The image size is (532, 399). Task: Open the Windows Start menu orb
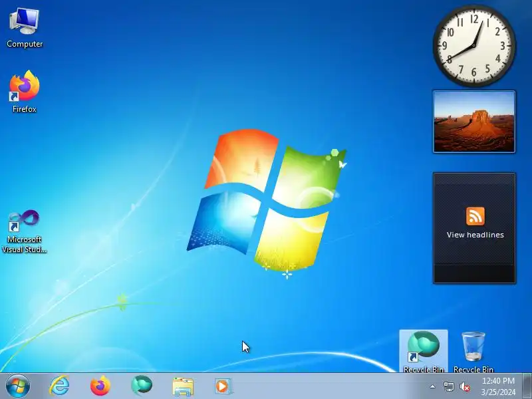[x=18, y=386]
